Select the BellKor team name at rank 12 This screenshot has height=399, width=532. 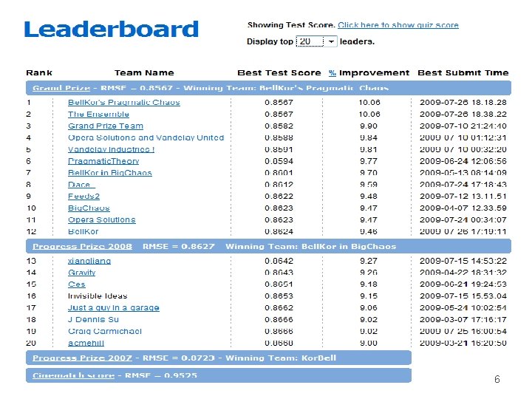[83, 231]
